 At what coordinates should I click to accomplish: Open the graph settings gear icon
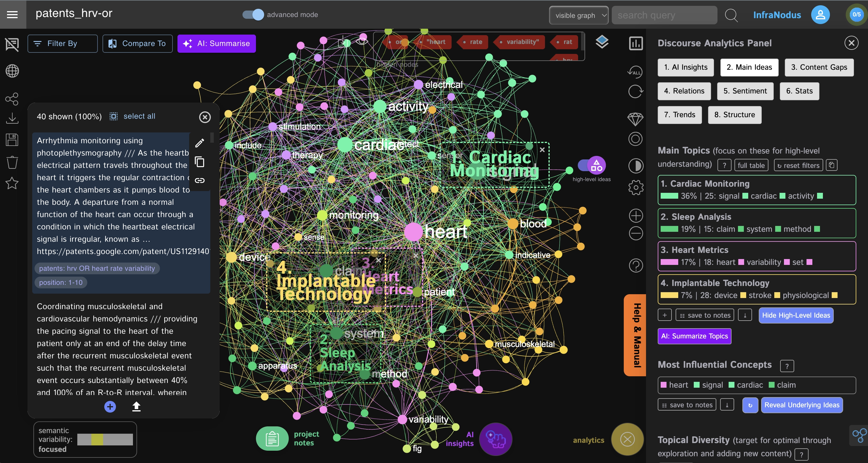636,188
